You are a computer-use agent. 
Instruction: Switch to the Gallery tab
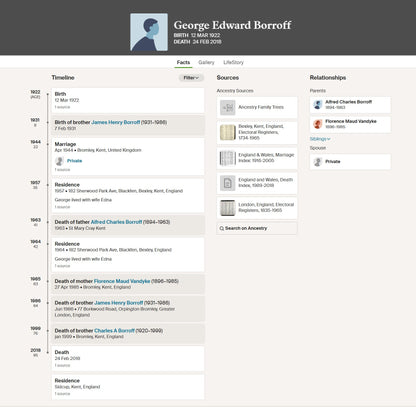coord(206,62)
